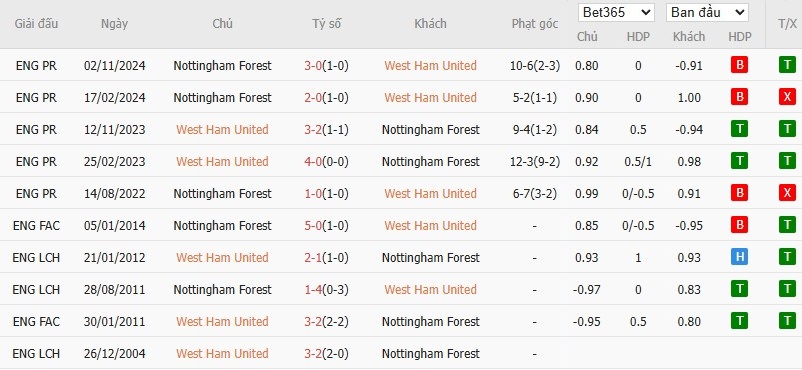Open West Ham United link in 02/11/2024 row
This screenshot has width=802, height=370.
pyautogui.click(x=431, y=66)
